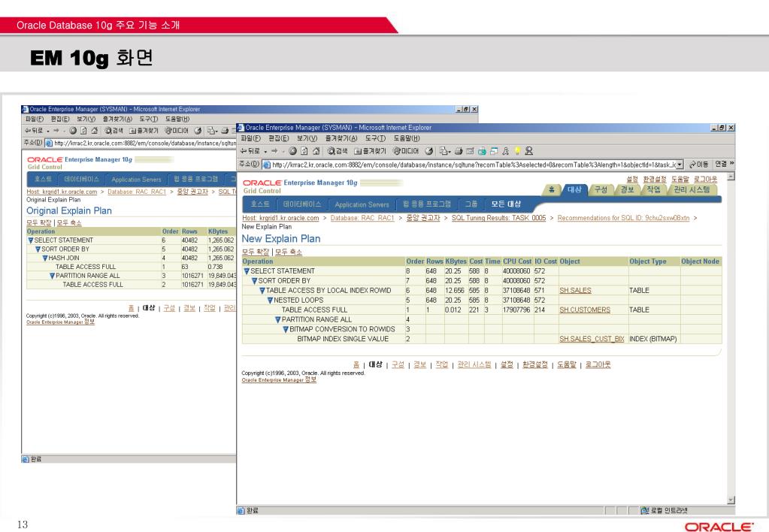Select the 경보 tab in Grid Control
Screen dimensions: 769x532
[627, 189]
